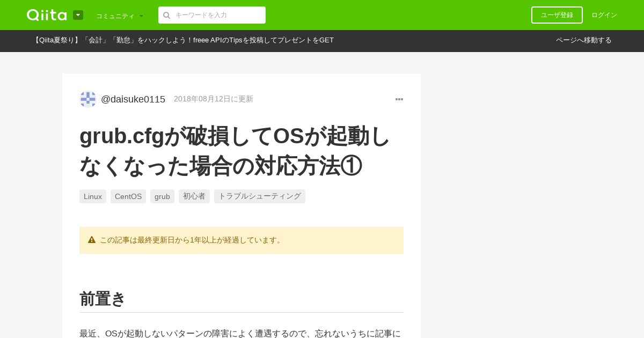Click the ユーザ登録 button
Image resolution: width=644 pixels, height=338 pixels.
click(x=557, y=15)
